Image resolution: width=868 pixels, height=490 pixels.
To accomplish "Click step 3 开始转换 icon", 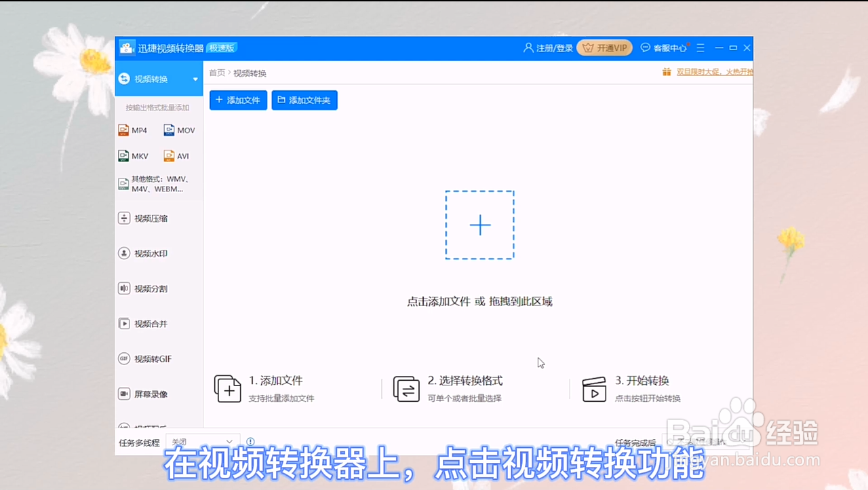I will coord(594,389).
